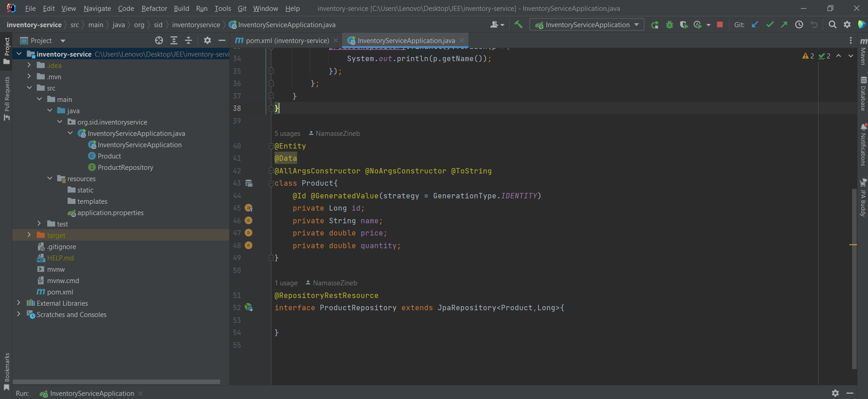Open the Refactor menu
This screenshot has height=399, width=868.
point(154,9)
